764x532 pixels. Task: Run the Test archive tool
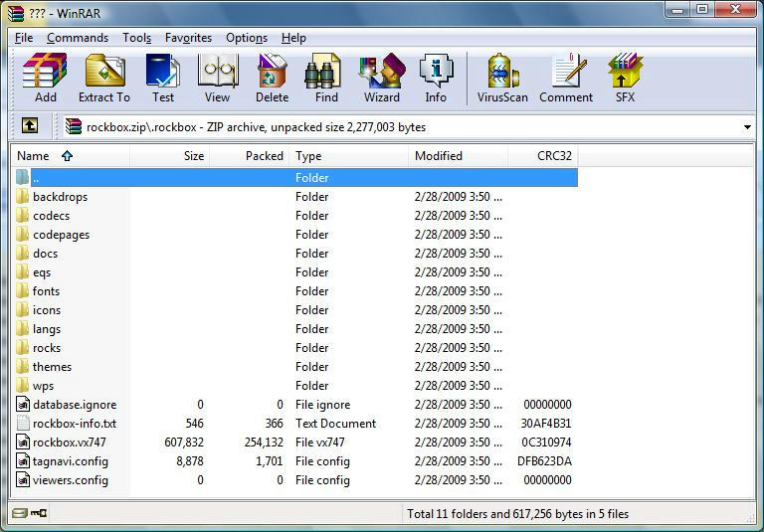click(x=162, y=78)
